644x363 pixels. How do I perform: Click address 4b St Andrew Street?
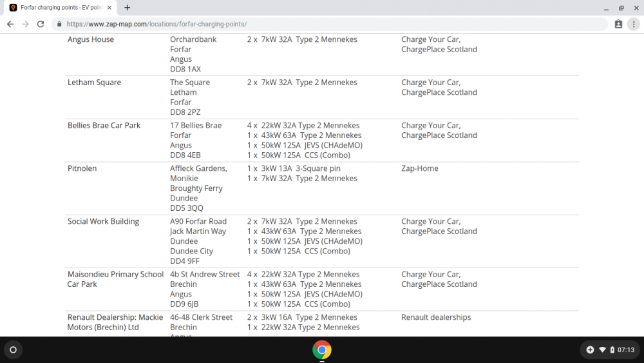tap(205, 274)
